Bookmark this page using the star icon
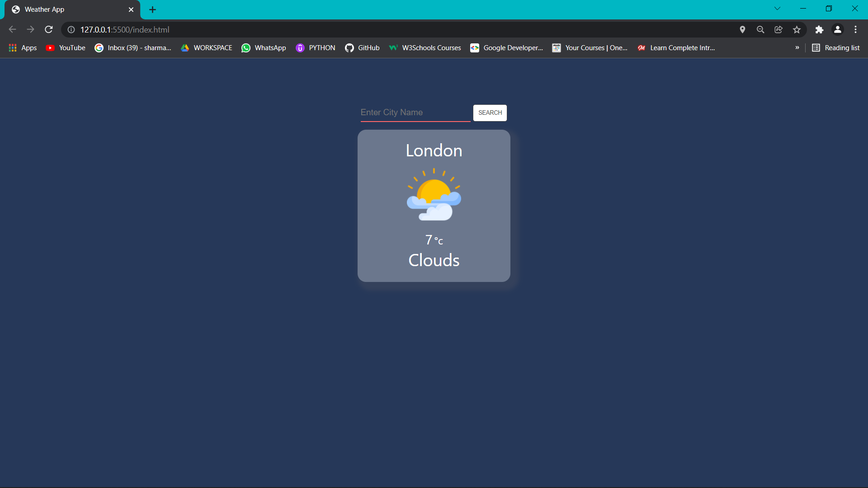The height and width of the screenshot is (488, 868). [797, 29]
